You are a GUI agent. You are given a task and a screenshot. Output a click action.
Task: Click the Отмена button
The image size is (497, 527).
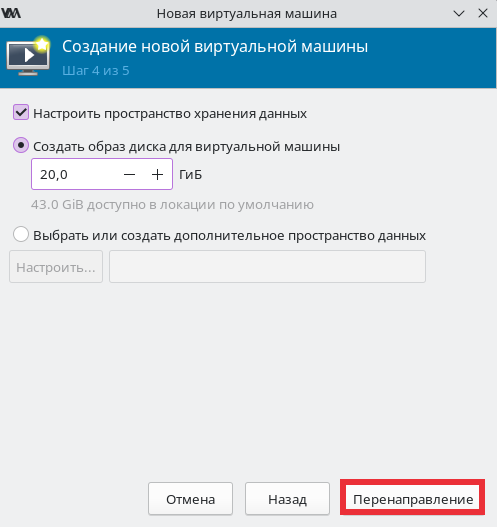[191, 499]
